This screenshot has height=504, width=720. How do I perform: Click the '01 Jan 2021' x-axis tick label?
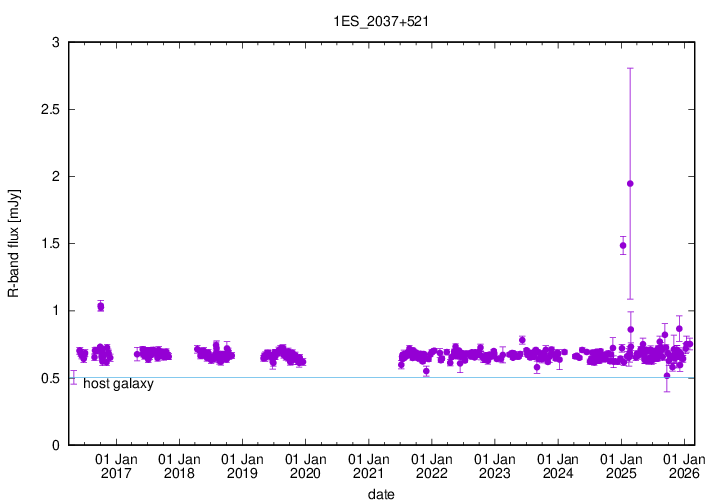[x=368, y=466]
